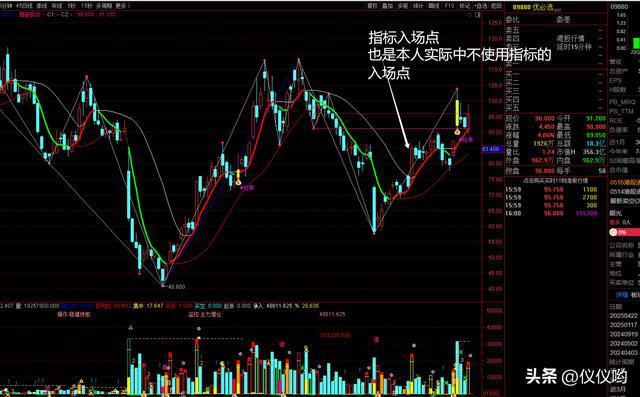Select the 年线 period tab

[56, 6]
